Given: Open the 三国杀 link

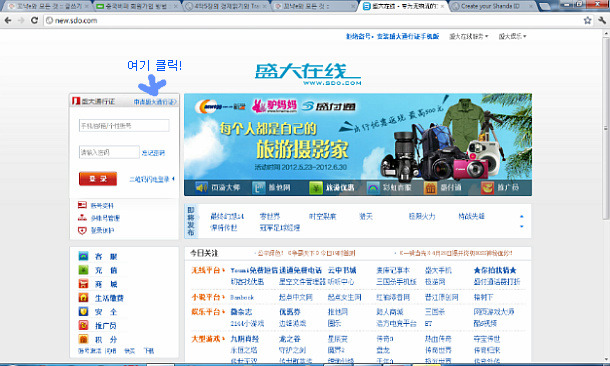Looking at the screenshot, I should coord(435,312).
